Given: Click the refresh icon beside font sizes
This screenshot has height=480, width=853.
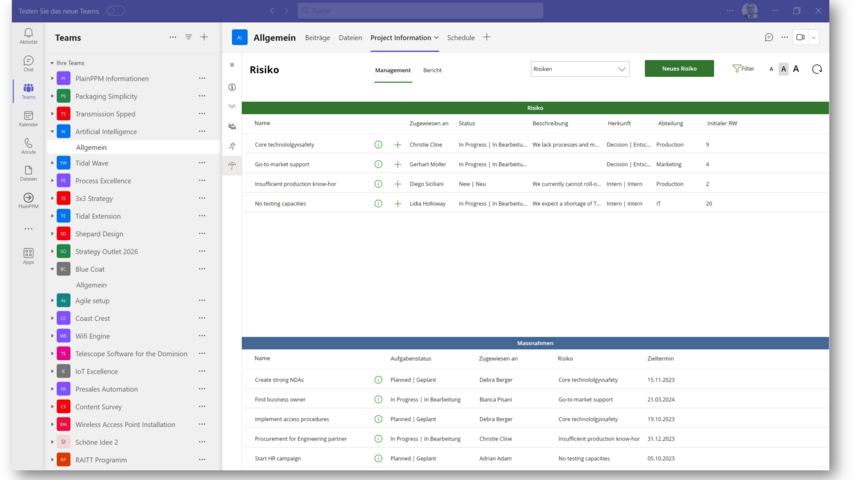Looking at the screenshot, I should [x=817, y=69].
